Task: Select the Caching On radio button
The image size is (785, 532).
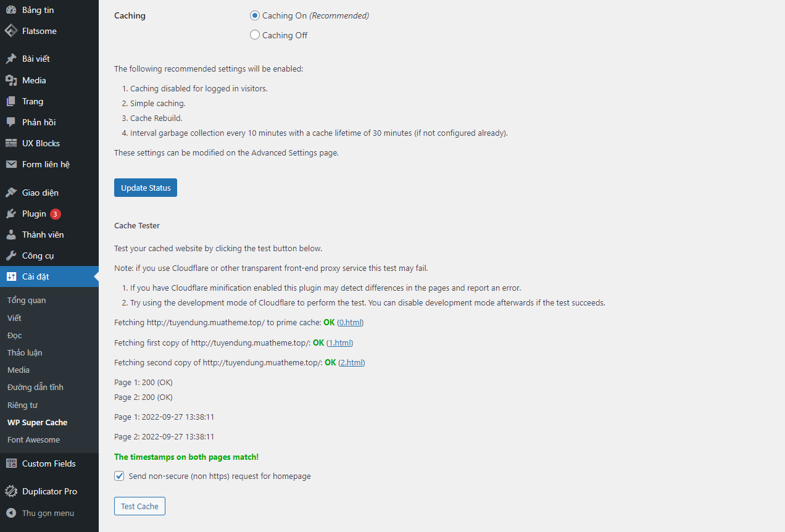Action: (x=255, y=15)
